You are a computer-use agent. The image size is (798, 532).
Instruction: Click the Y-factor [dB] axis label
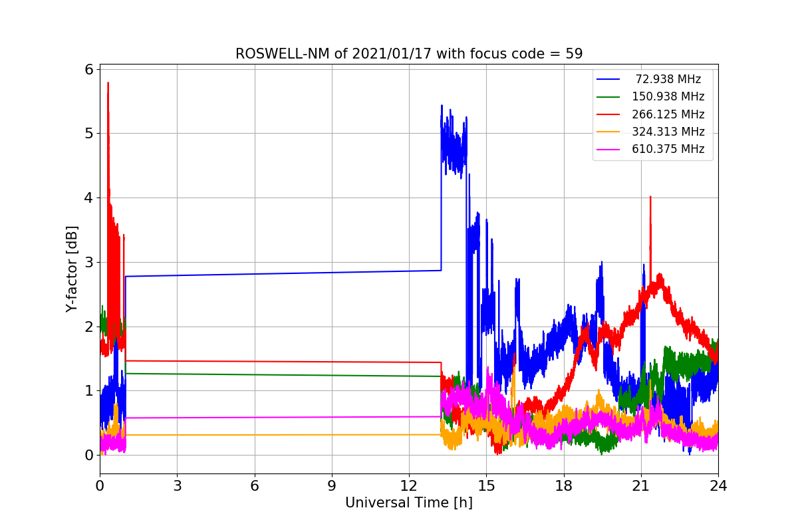[72, 269]
